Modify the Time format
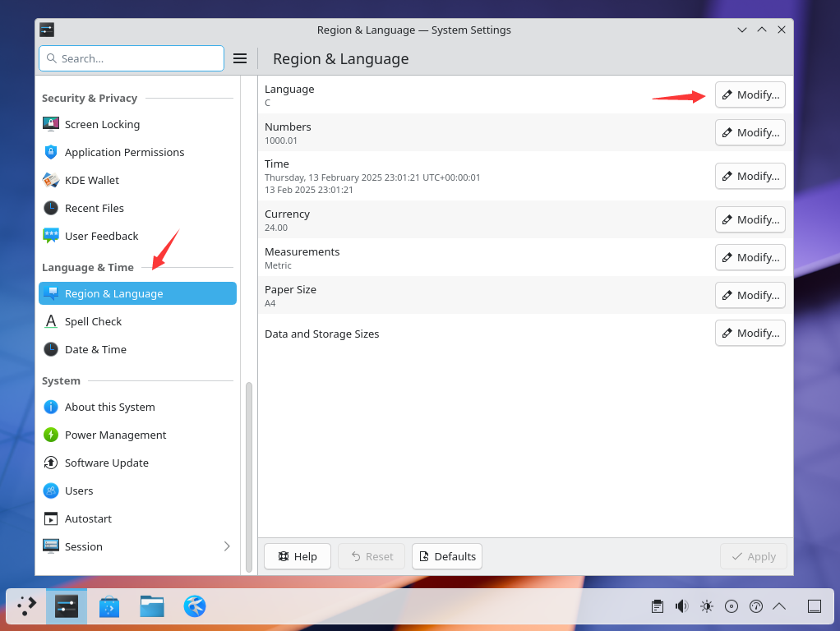 (750, 176)
